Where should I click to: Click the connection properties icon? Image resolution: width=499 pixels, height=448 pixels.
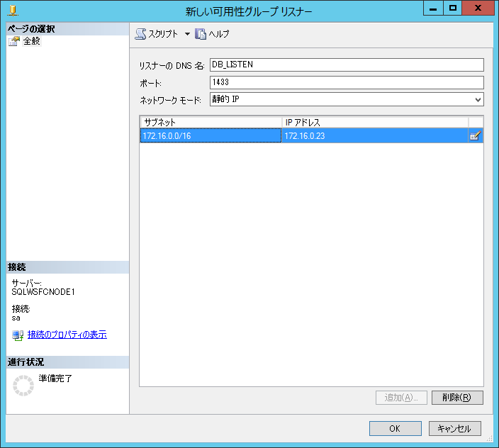[18, 335]
